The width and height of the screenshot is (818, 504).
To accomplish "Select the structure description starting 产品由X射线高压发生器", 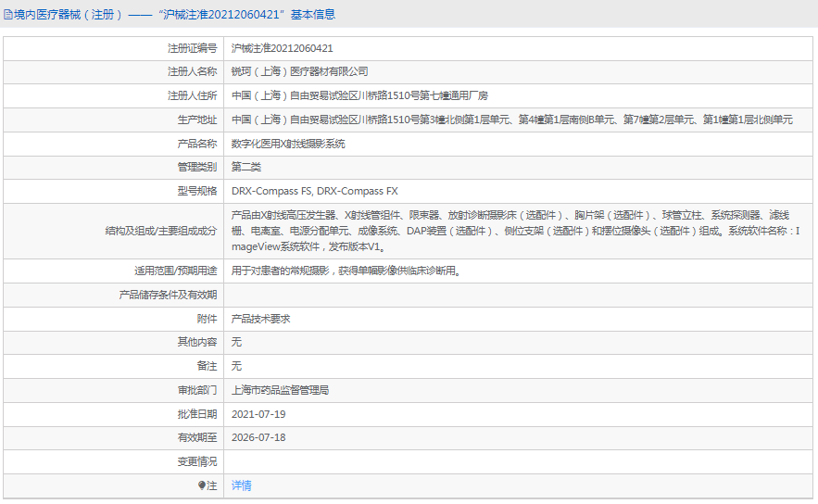I will click(x=516, y=231).
